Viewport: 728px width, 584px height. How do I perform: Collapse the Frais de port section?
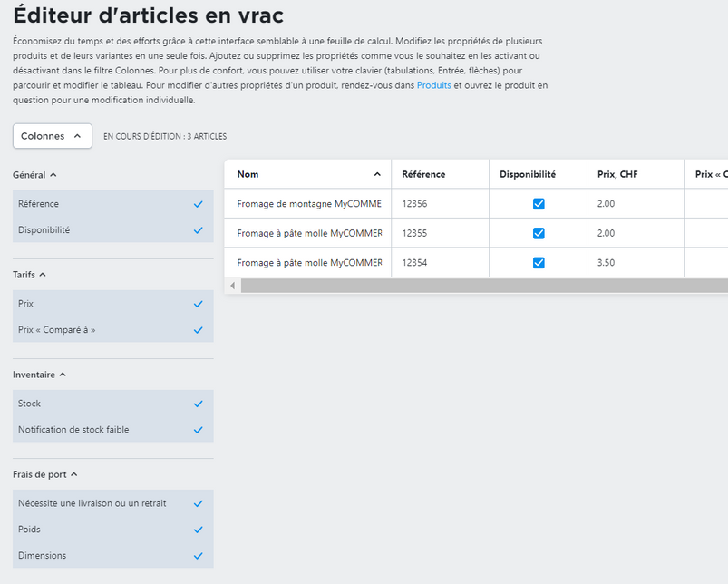click(45, 474)
